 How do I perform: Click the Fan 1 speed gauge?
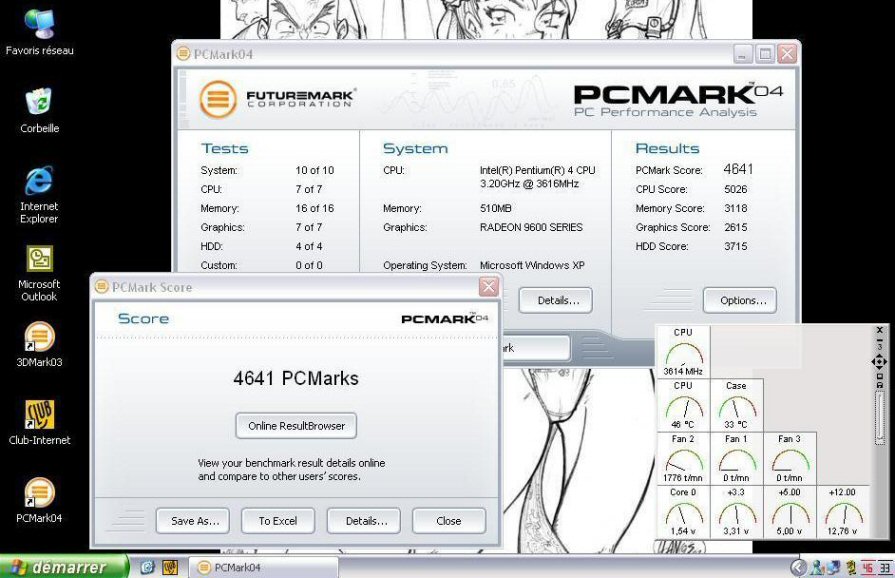(x=736, y=458)
